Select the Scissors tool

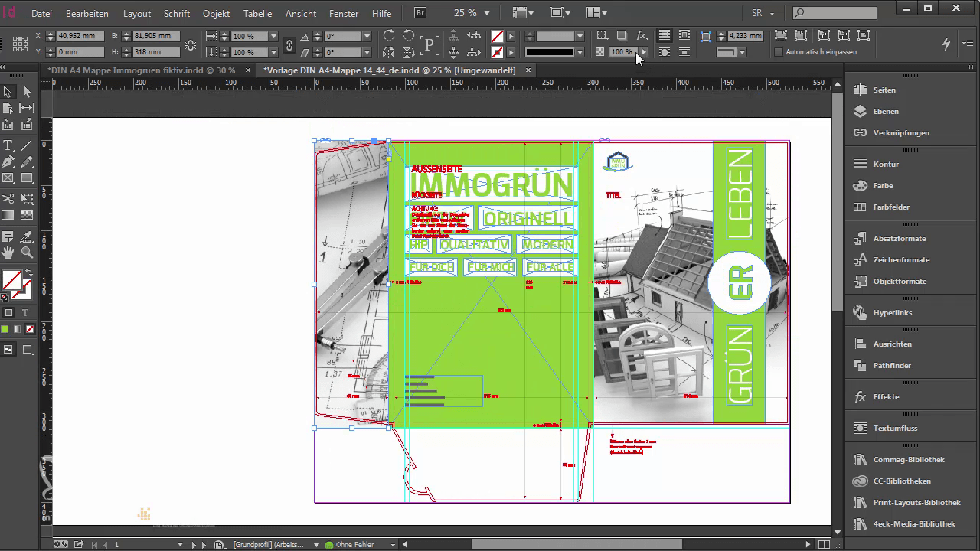(8, 198)
